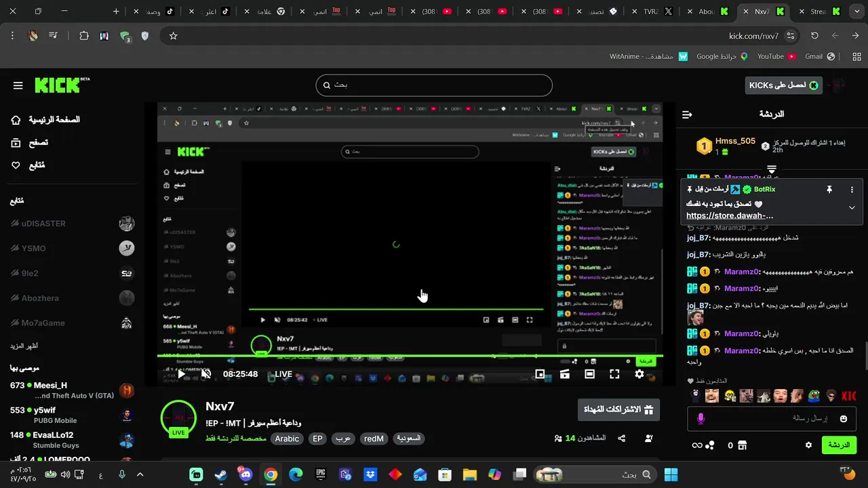This screenshot has width=868, height=488.
Task: Click the follow user icon
Action: point(648,439)
